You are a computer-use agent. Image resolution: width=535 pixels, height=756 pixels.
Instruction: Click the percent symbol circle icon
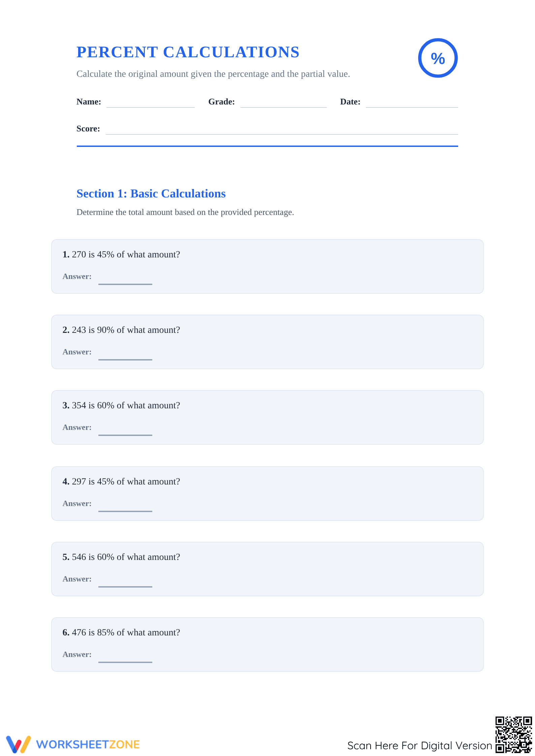(x=438, y=58)
